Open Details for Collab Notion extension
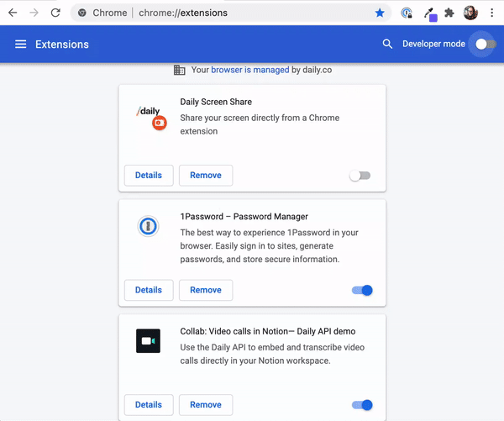 coord(149,404)
